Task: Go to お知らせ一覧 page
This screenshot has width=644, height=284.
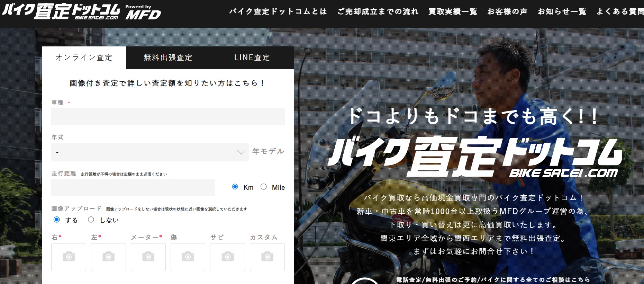Action: pos(562,11)
